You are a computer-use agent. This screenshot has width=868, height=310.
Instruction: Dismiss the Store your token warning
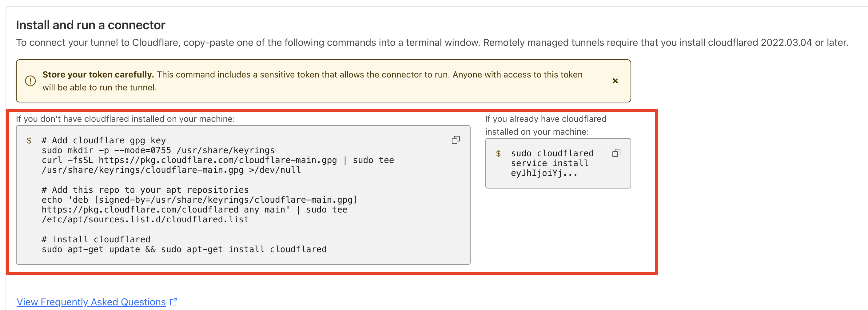tap(615, 81)
